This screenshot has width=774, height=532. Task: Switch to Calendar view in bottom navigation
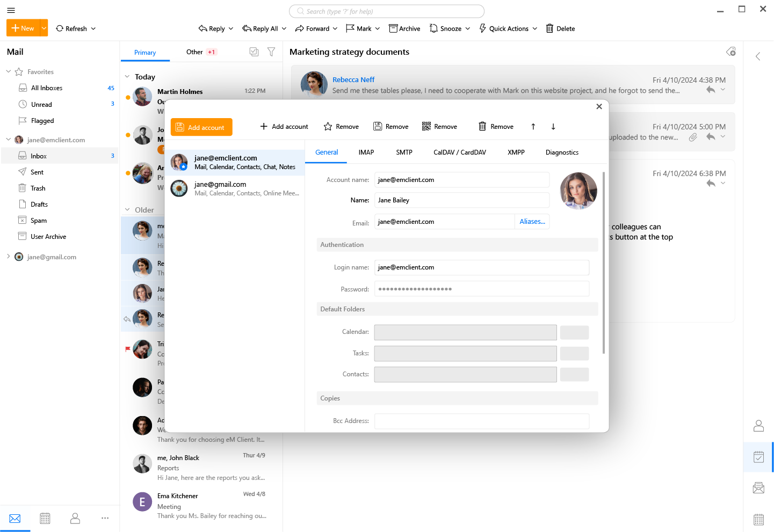[x=45, y=518]
